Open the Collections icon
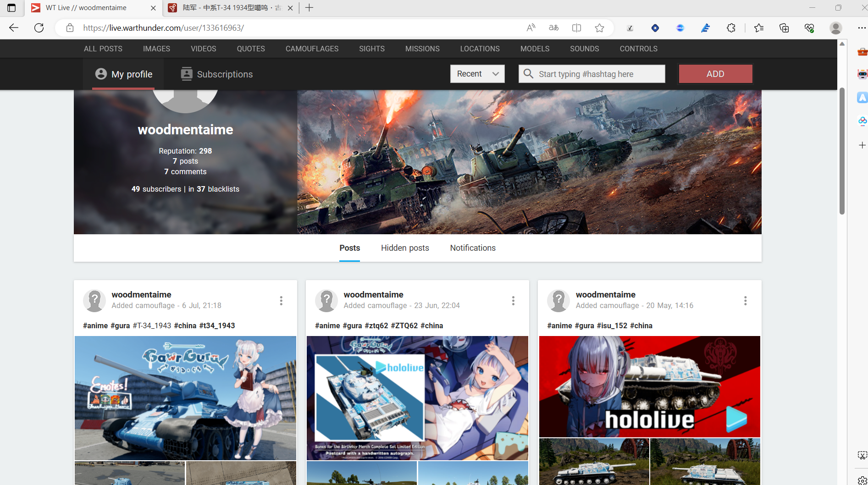The width and height of the screenshot is (868, 485). 784,28
